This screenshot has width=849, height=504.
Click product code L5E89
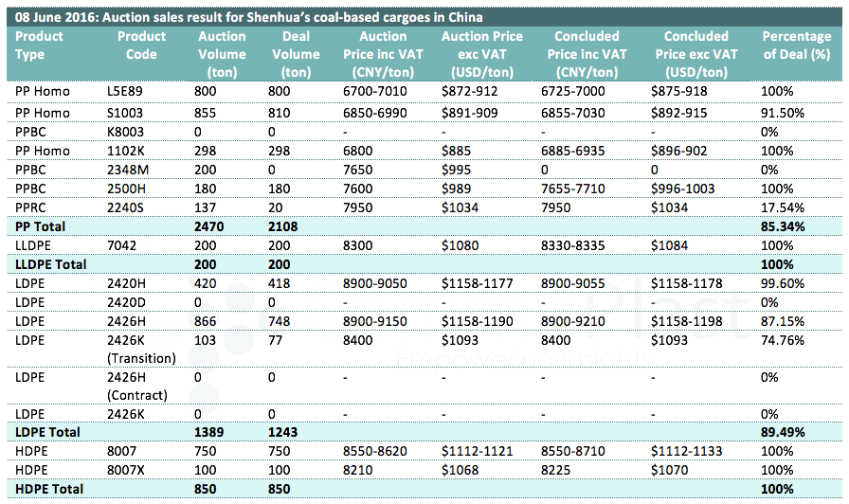(x=129, y=91)
